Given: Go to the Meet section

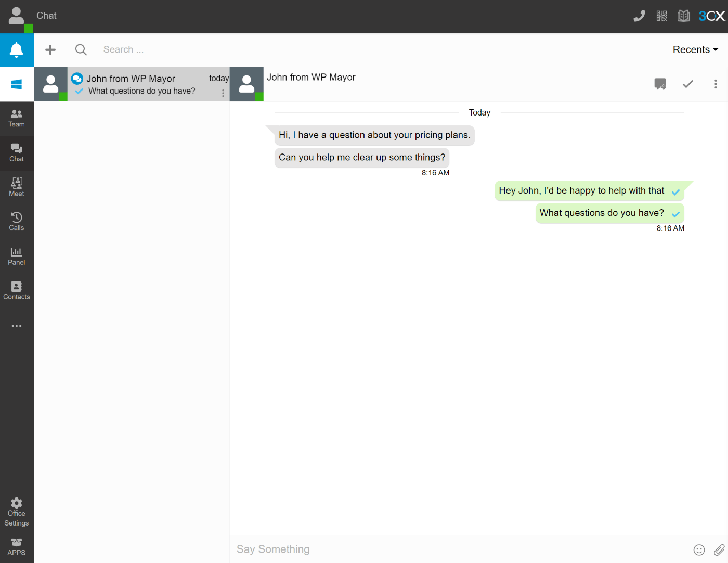Looking at the screenshot, I should 17,187.
